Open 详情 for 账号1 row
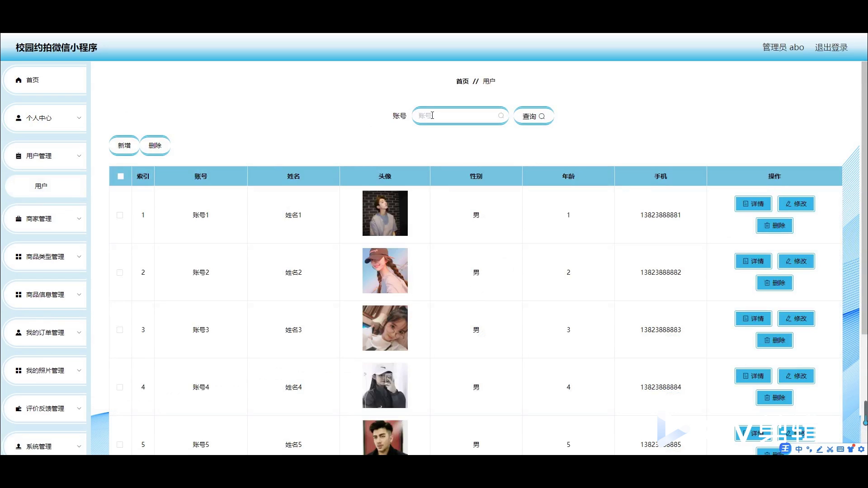This screenshot has width=868, height=488. click(753, 204)
